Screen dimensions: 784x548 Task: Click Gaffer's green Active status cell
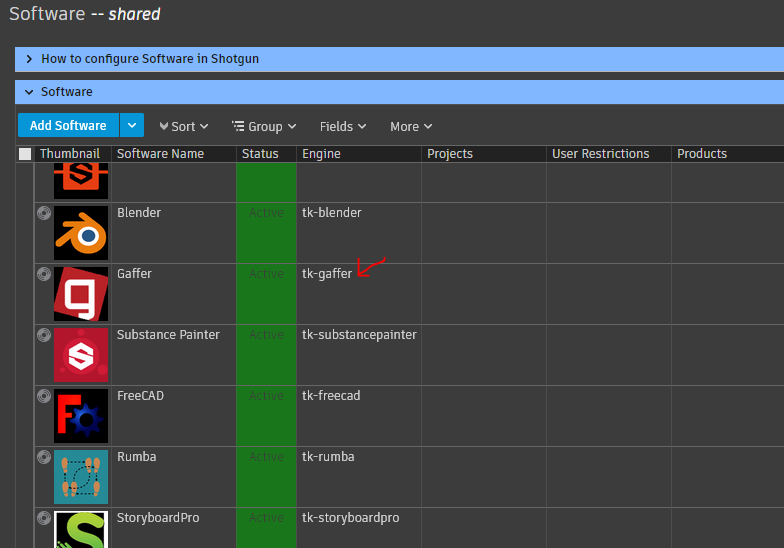266,294
